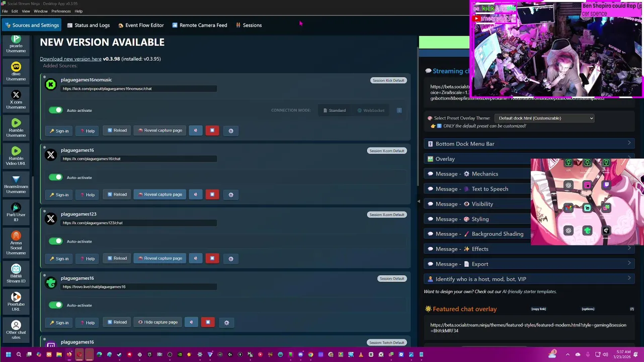This screenshot has width=644, height=362.
Task: Expand Message - Styling section
Action: tap(477, 219)
